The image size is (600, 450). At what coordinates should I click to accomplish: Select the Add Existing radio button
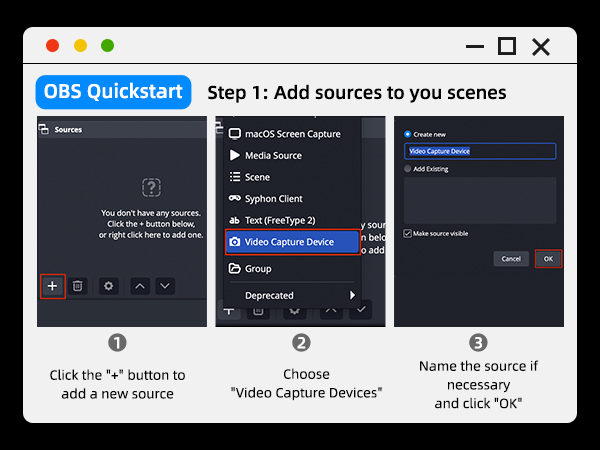[408, 169]
